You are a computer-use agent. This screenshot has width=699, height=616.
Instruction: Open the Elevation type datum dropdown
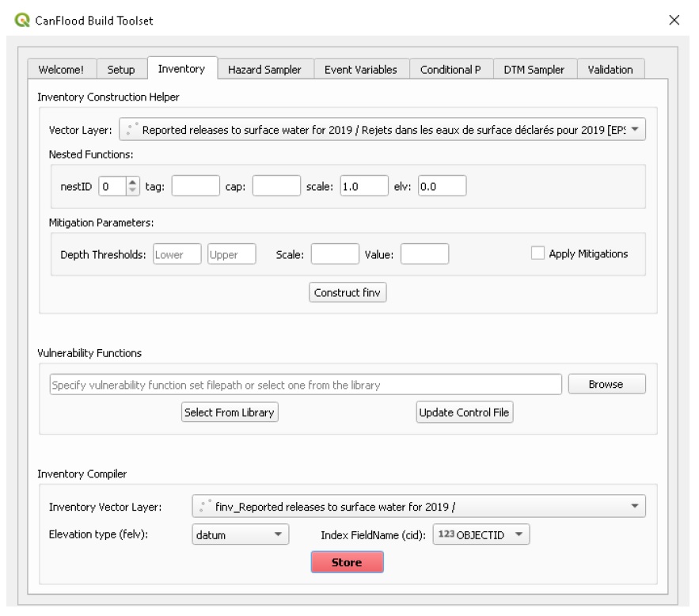(241, 534)
